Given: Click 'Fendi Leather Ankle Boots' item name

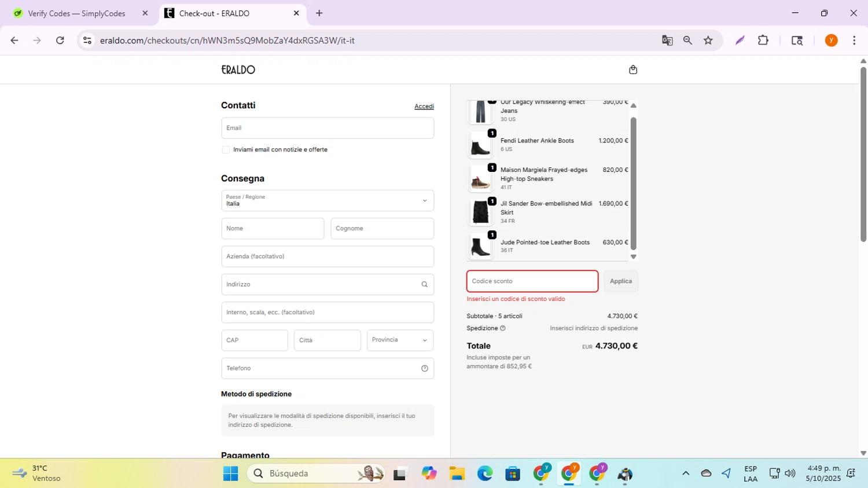Looking at the screenshot, I should (x=537, y=141).
